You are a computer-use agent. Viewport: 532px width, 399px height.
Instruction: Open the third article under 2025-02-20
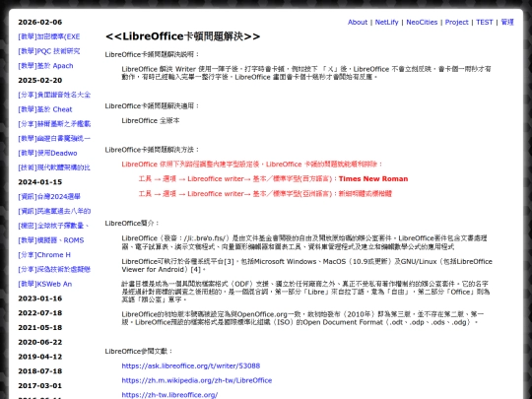coord(54,124)
